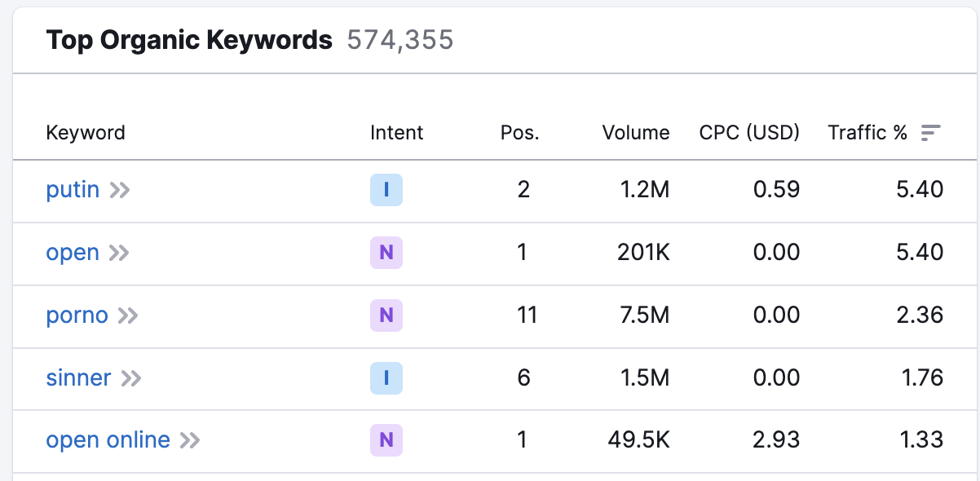Click the Navigational intent badge for open
Screen dimensions: 980x481
pos(386,254)
